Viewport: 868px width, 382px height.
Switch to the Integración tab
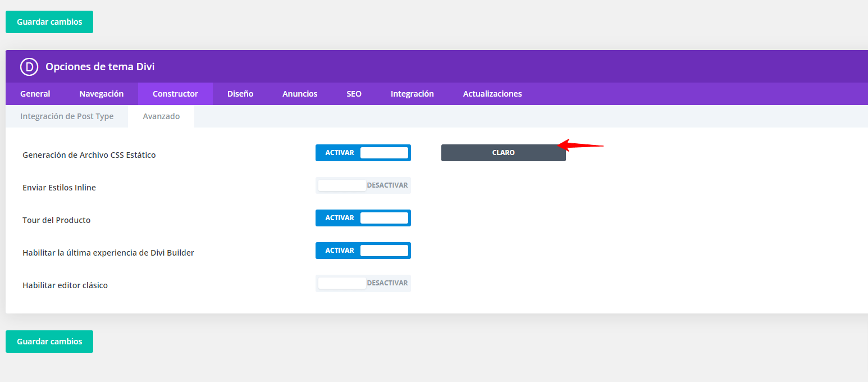[x=412, y=94]
